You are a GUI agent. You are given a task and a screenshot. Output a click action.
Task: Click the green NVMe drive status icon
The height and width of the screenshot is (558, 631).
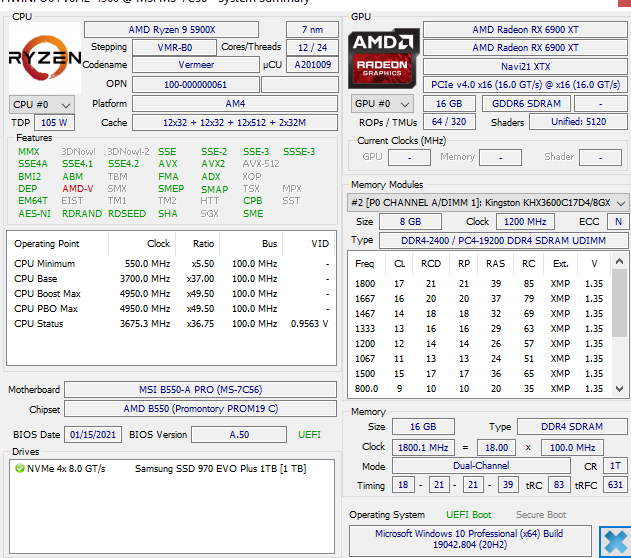pos(19,469)
